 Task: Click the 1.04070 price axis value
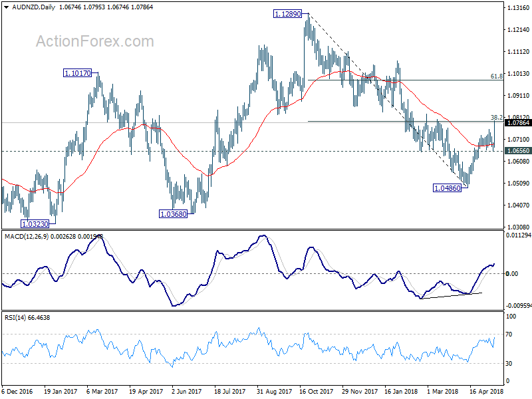[x=518, y=205]
